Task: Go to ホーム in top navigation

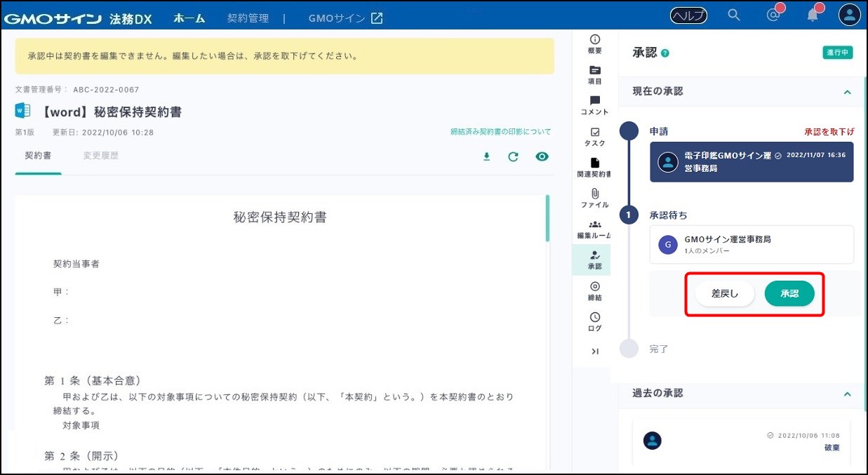Action: click(x=189, y=18)
